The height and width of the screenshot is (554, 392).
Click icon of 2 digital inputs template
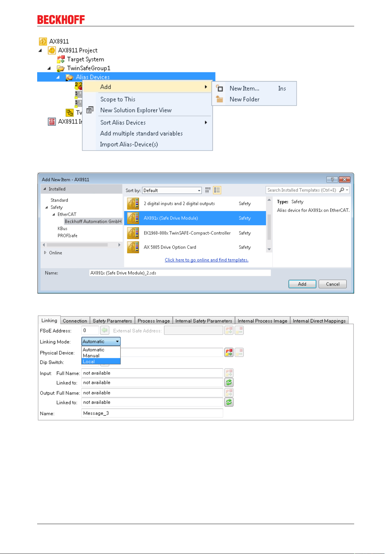click(133, 204)
